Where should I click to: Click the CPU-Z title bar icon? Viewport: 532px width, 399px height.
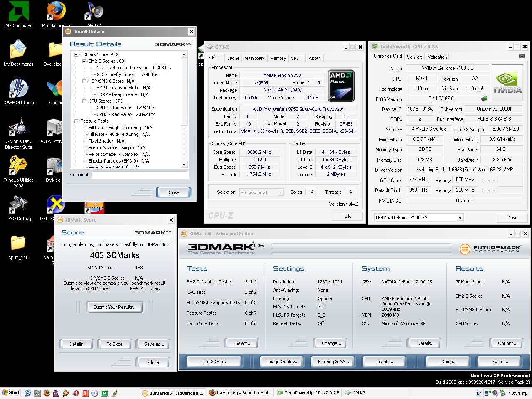tap(210, 47)
